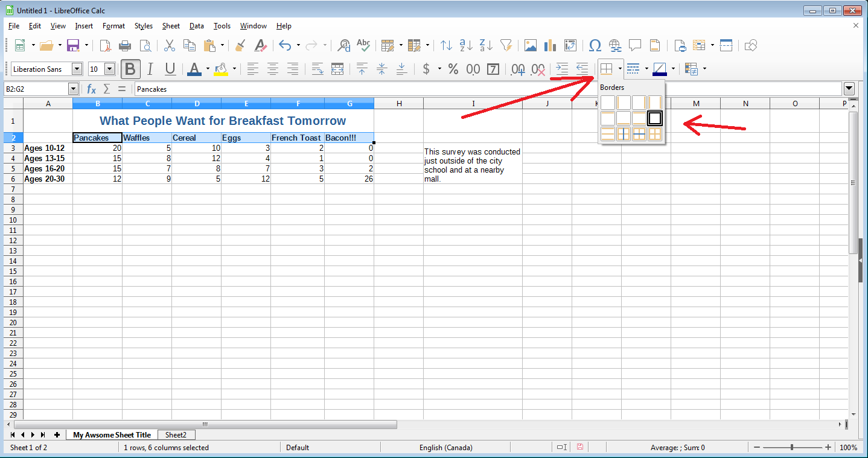Insert a chart
868x458 pixels.
point(550,45)
